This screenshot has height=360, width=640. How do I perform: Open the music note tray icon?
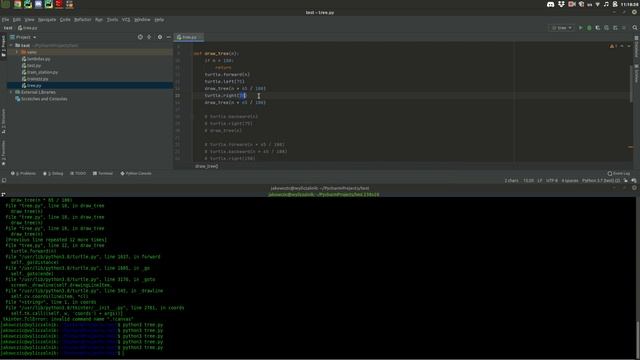(x=606, y=4)
